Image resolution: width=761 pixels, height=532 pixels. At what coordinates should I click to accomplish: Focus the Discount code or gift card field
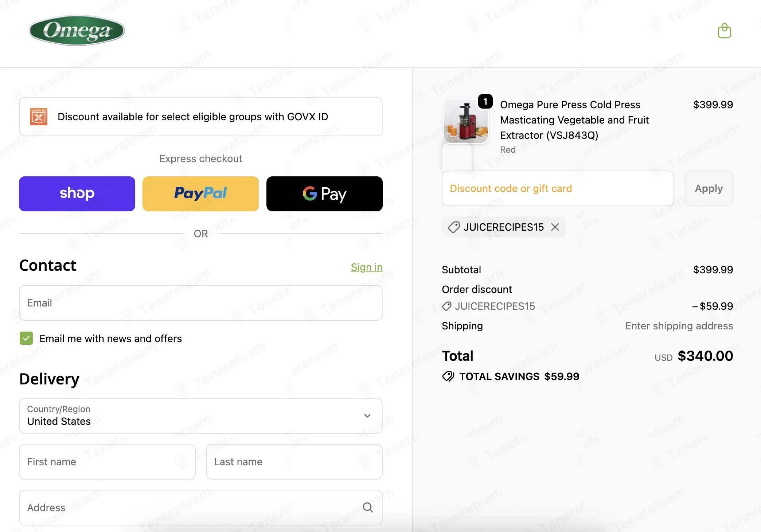click(558, 188)
